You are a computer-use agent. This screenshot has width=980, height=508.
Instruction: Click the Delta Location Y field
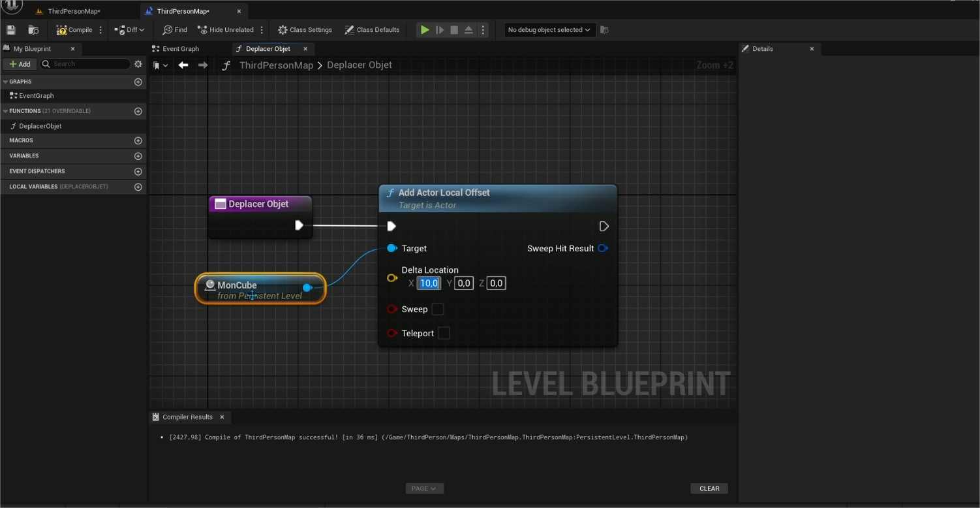click(464, 283)
